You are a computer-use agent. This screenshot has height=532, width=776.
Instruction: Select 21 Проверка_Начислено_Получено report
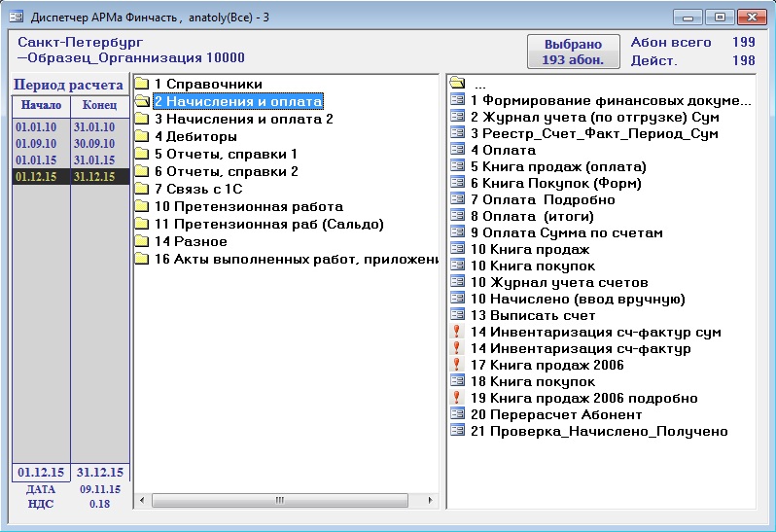coord(598,431)
